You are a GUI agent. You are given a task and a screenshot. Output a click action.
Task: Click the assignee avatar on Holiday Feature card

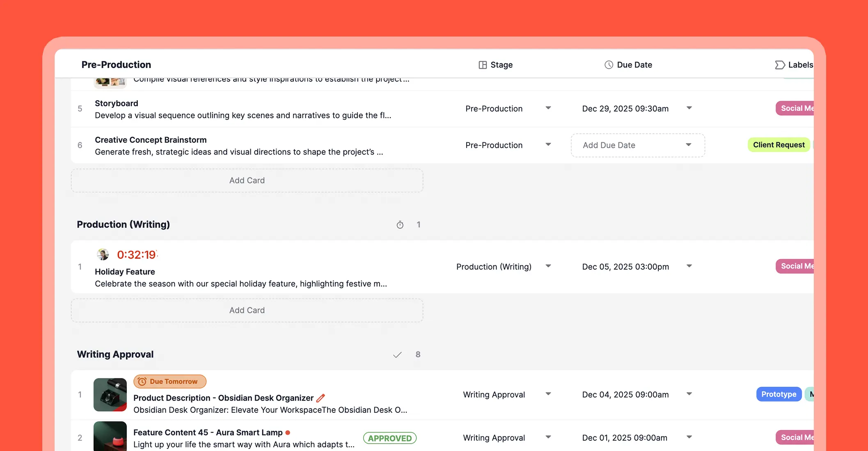[x=103, y=254]
